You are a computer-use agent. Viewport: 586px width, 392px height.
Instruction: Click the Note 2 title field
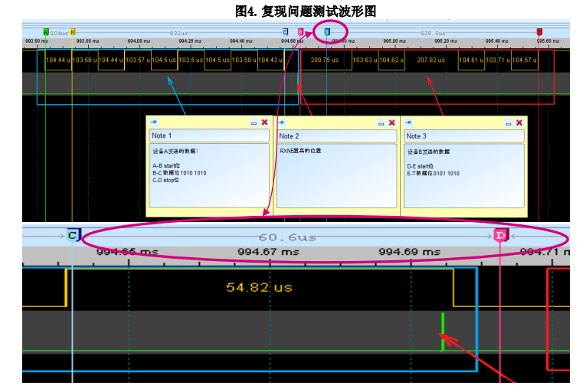[336, 136]
